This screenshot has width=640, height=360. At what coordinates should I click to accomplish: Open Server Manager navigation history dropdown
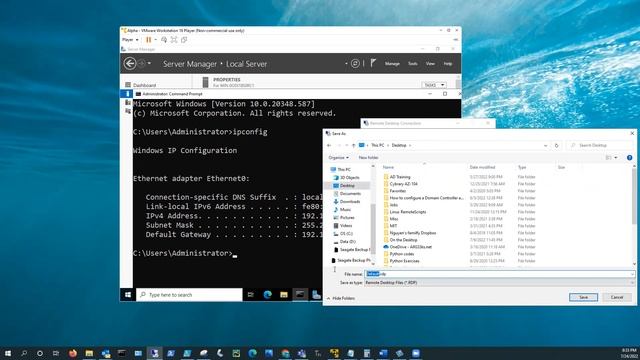pyautogui.click(x=149, y=63)
